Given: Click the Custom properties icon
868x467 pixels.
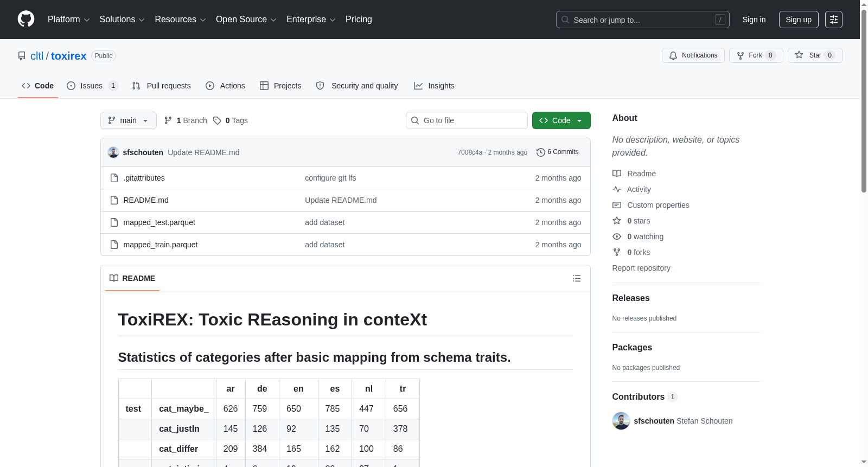Looking at the screenshot, I should 617,205.
